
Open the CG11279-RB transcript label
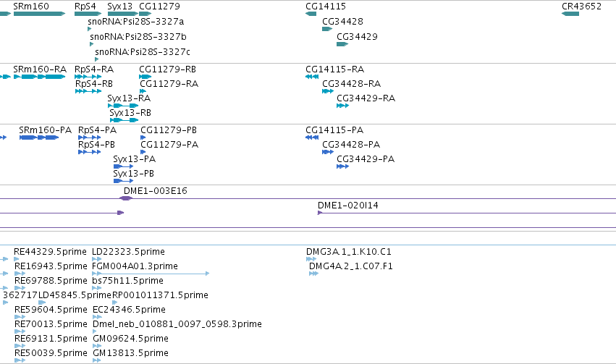click(167, 69)
